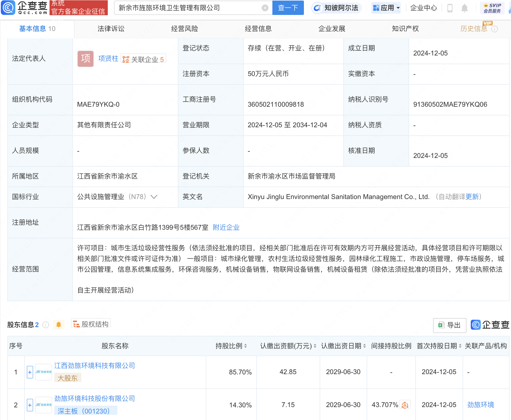Click the Qichacha logo icon
Image resolution: width=511 pixels, height=420 pixels.
pyautogui.click(x=8, y=8)
